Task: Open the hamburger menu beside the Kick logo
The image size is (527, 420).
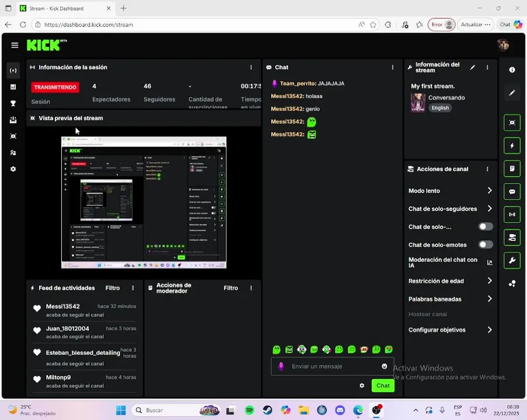Action: point(15,45)
